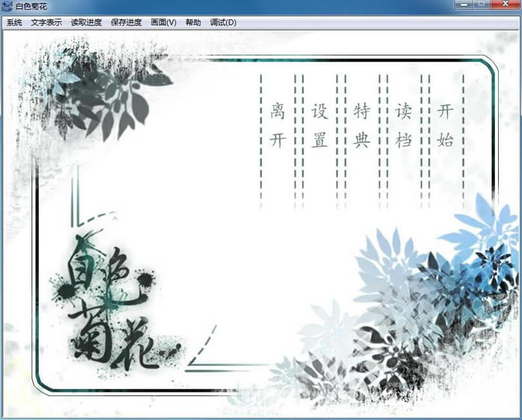Open the 读取进度 menu
Viewport: 522px width, 420px height.
[86, 22]
